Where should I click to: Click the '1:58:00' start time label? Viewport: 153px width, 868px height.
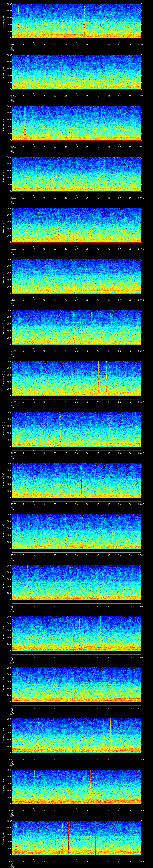[x=12, y=657]
